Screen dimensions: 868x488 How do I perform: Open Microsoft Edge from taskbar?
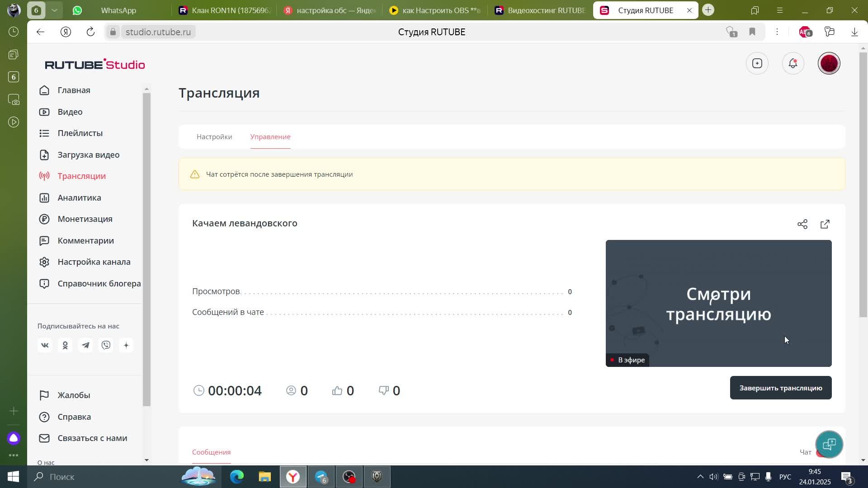(x=236, y=477)
